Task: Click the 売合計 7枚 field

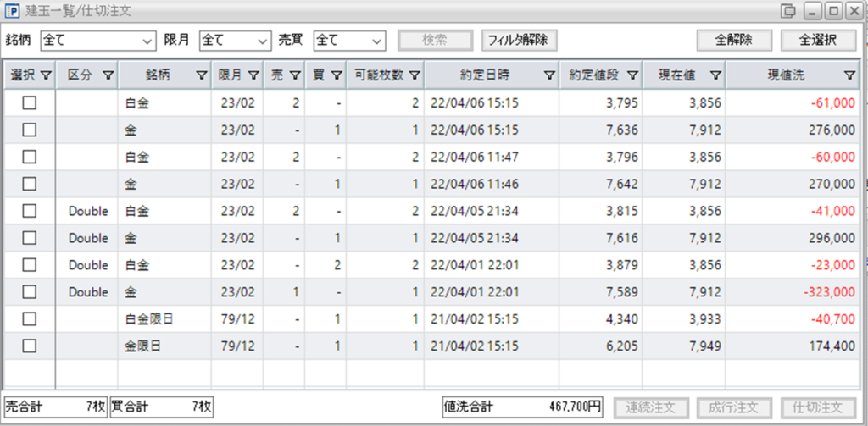Action: pyautogui.click(x=55, y=407)
